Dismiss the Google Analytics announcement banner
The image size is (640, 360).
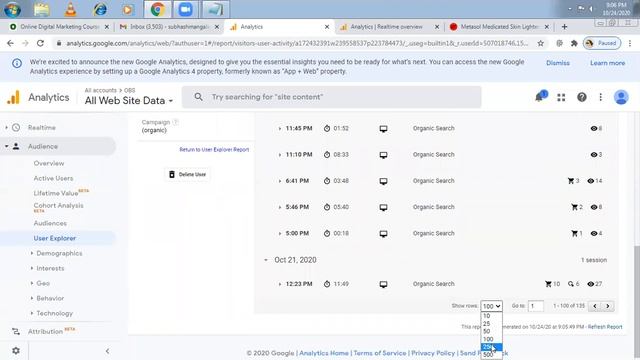point(558,63)
